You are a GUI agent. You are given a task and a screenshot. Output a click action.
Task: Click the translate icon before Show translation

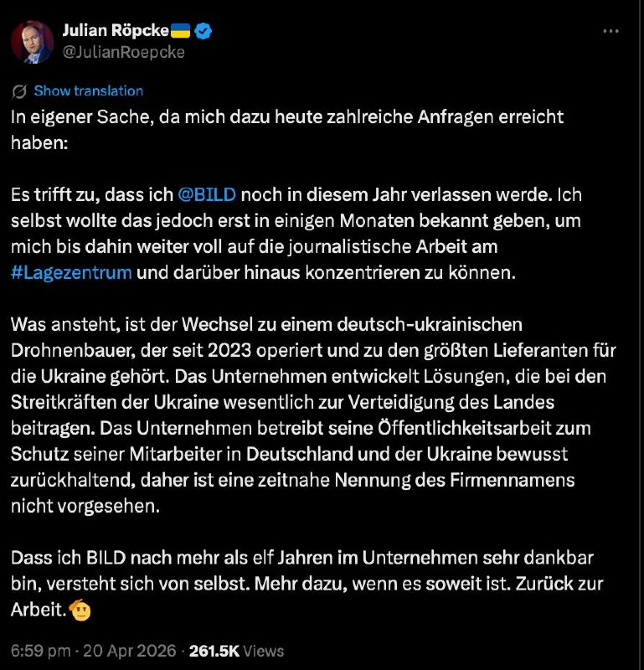tap(21, 91)
